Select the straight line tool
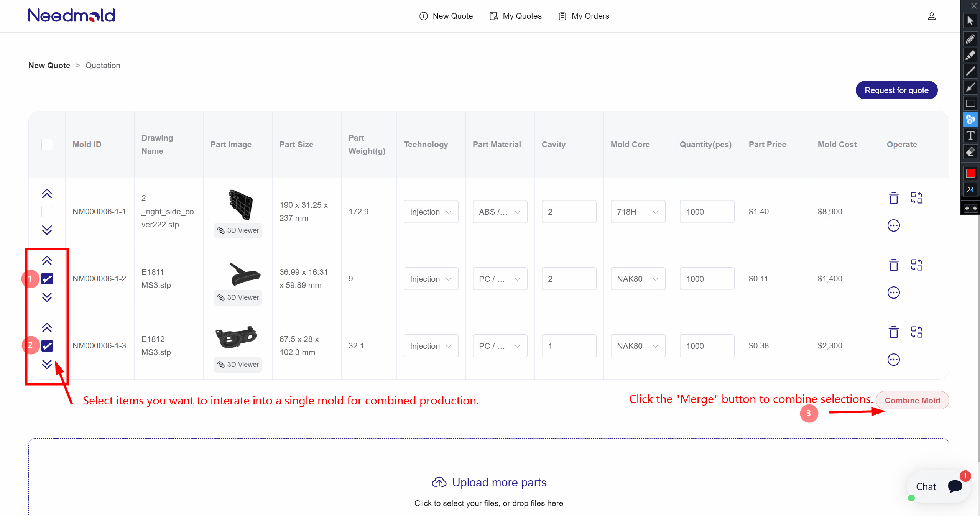 (x=970, y=71)
